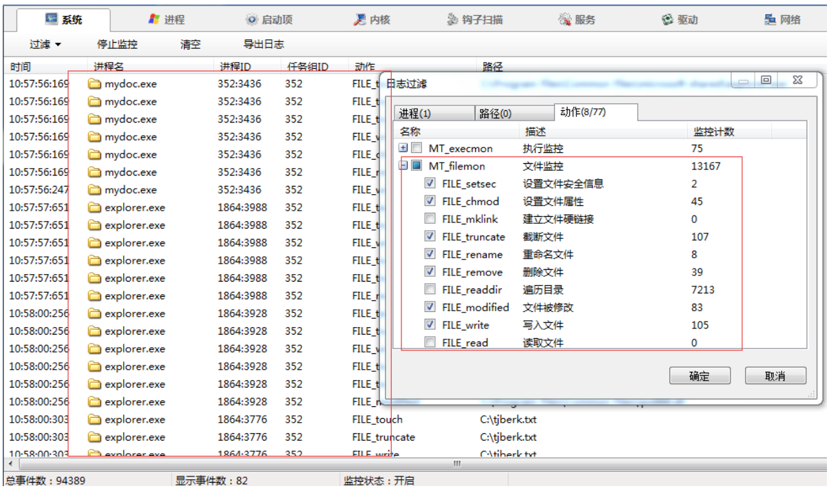Uncheck the FILE_setsec checkbox
The image size is (829, 504).
(430, 184)
